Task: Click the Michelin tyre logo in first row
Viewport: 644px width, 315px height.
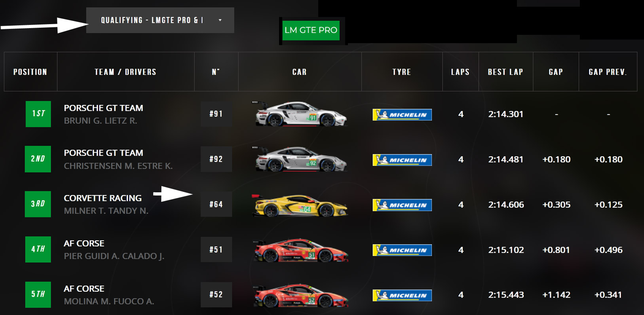Action: click(x=402, y=115)
